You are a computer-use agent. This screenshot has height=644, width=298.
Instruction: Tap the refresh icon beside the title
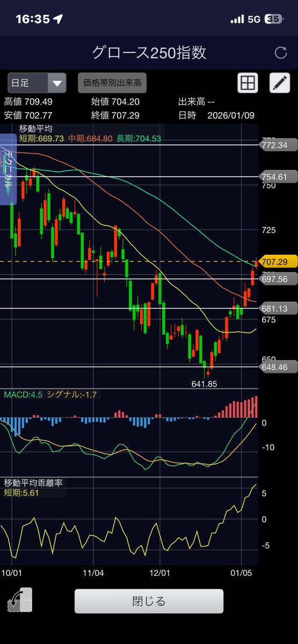280,53
